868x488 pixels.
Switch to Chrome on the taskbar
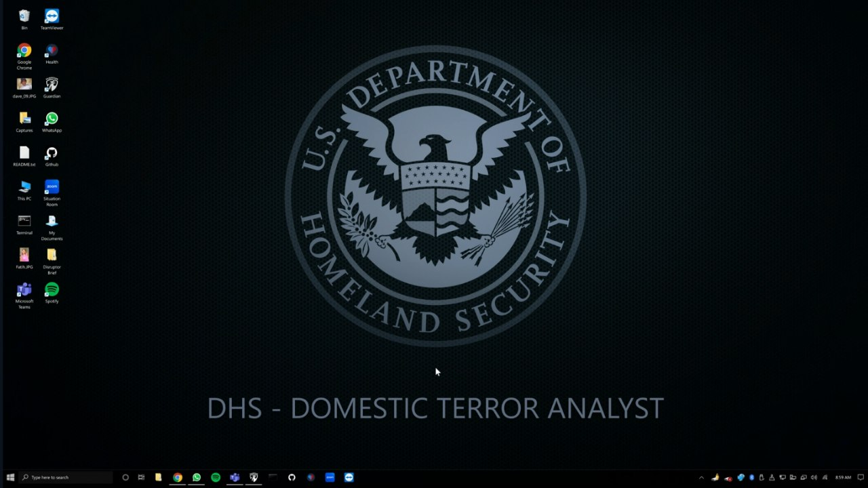(x=177, y=477)
